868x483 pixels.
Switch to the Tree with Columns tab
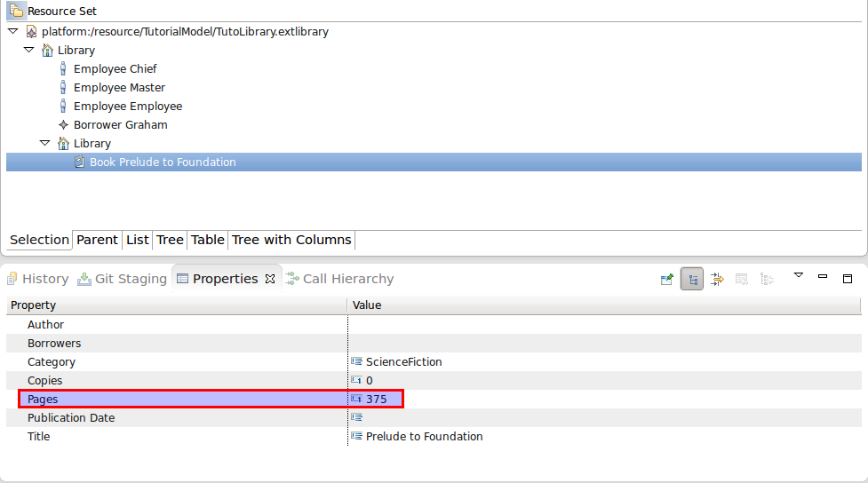click(291, 240)
